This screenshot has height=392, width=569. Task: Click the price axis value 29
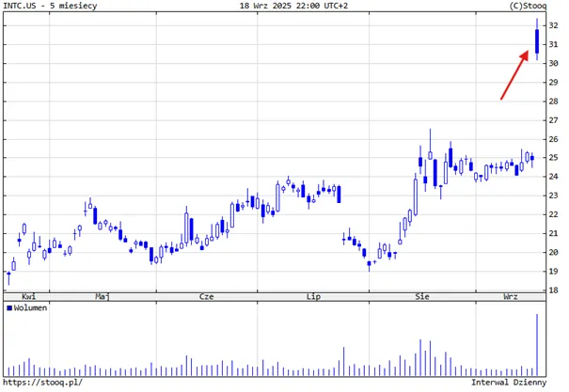coord(553,82)
